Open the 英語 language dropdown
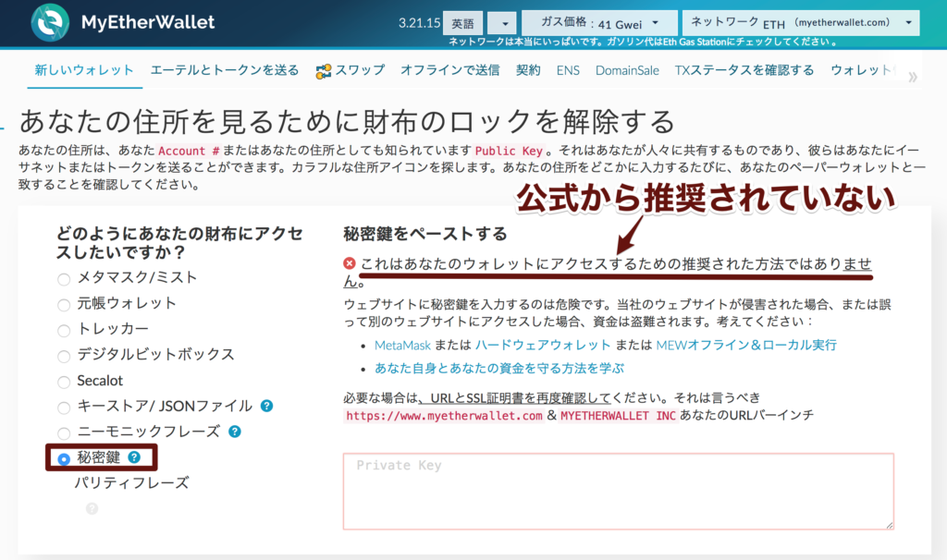 click(462, 23)
